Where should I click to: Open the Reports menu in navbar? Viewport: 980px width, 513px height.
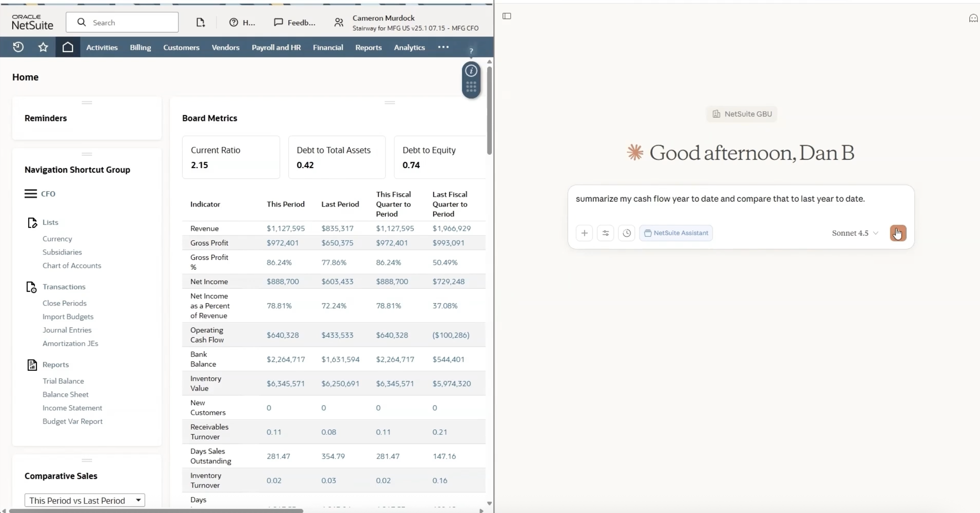point(368,47)
